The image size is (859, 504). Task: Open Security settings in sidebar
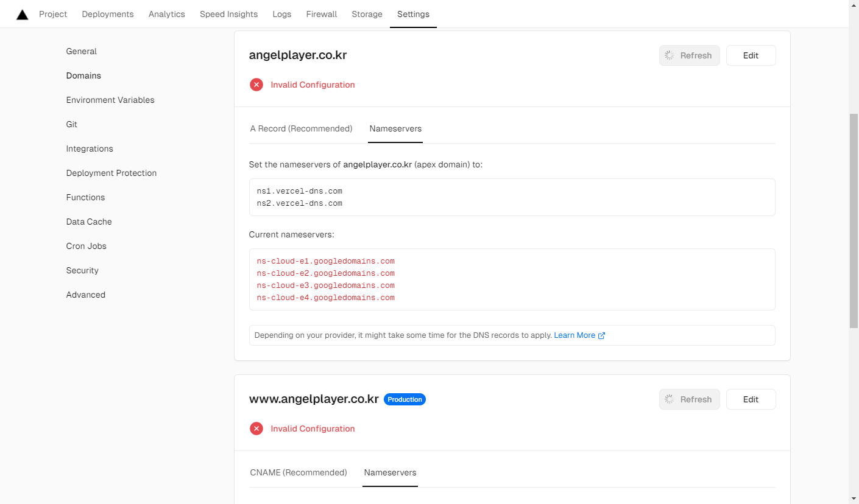point(82,270)
